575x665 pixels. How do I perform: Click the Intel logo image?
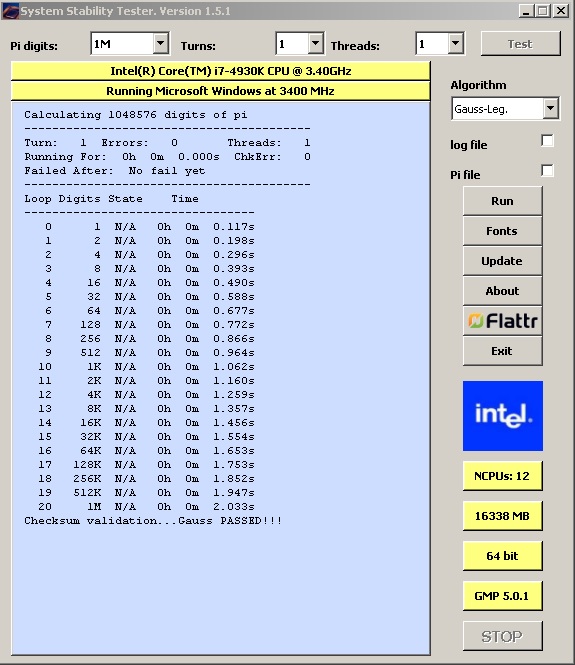click(x=502, y=416)
